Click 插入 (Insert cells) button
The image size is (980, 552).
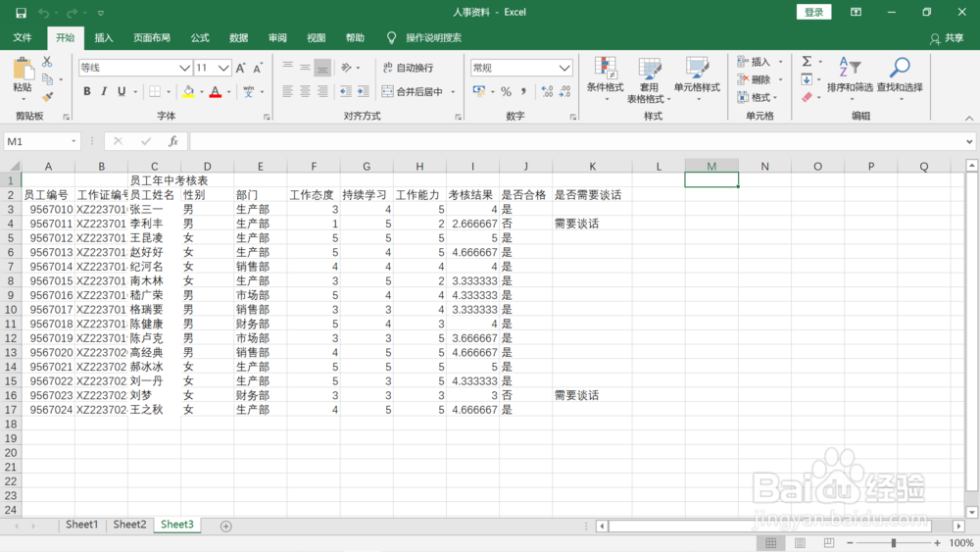pos(759,61)
